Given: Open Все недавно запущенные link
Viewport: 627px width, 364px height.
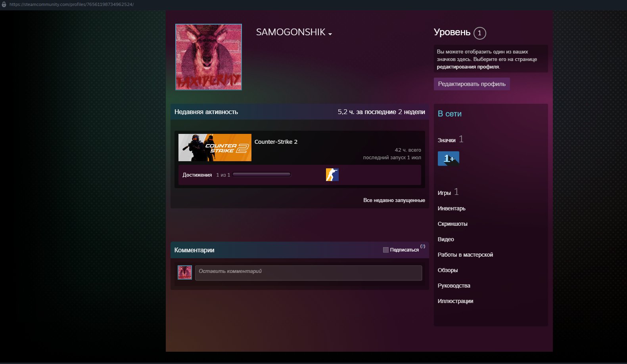Looking at the screenshot, I should click(x=394, y=200).
